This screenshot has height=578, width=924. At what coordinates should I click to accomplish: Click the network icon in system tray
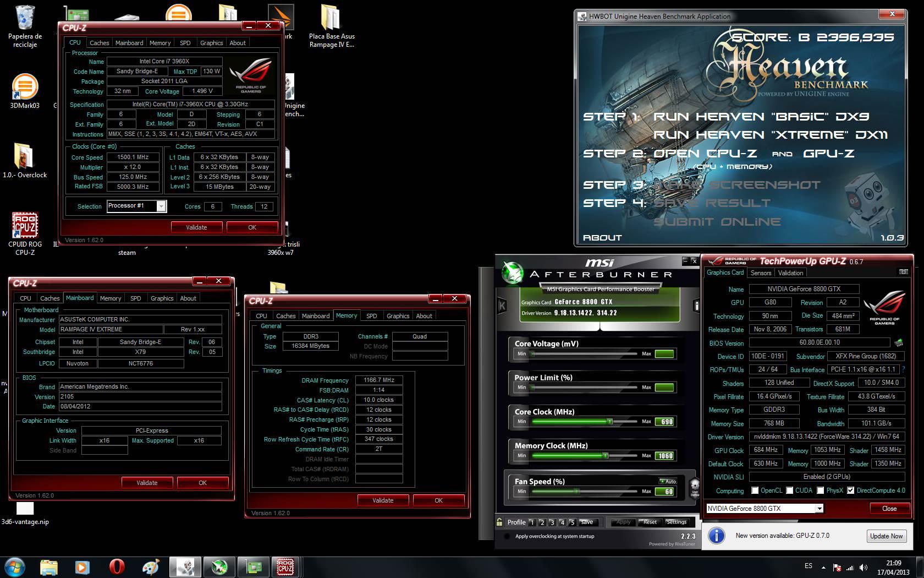pyautogui.click(x=850, y=568)
